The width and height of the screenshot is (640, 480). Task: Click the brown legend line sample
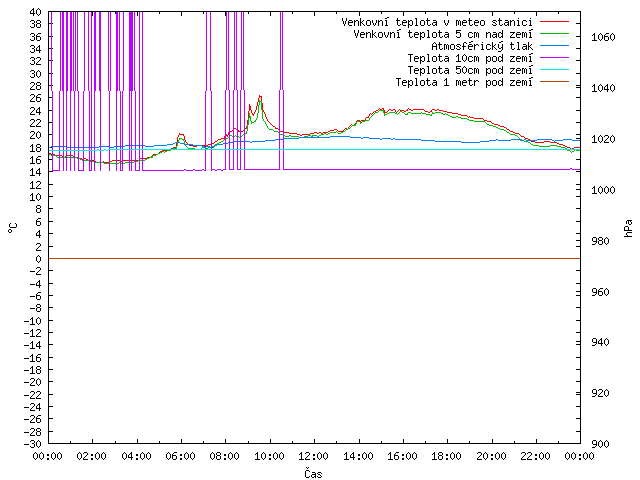(554, 82)
